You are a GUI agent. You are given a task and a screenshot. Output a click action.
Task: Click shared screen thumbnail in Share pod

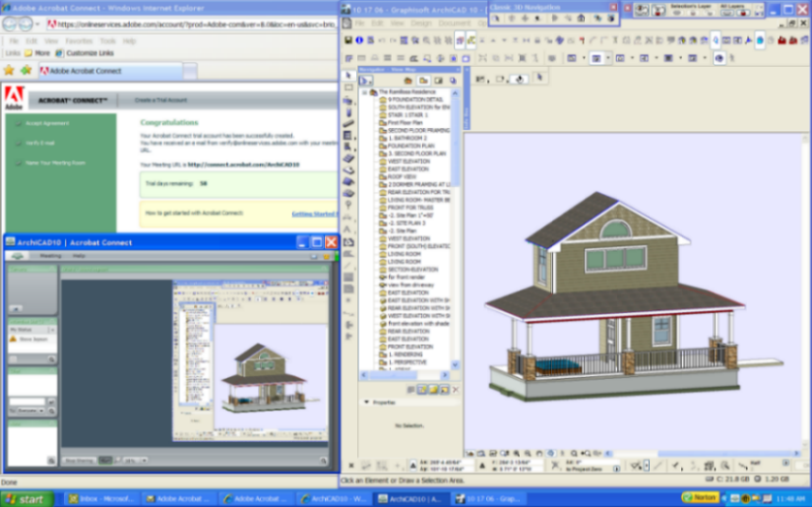pos(250,361)
